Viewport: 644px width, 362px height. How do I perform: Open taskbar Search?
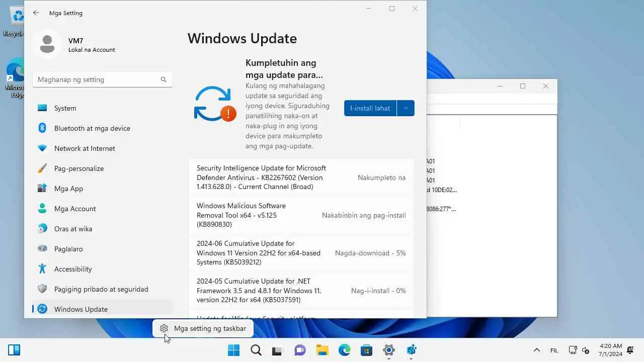click(x=256, y=350)
